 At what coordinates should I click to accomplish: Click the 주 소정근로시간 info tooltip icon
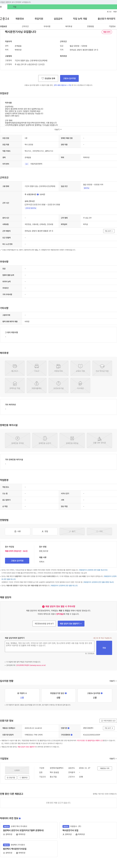point(38,194)
